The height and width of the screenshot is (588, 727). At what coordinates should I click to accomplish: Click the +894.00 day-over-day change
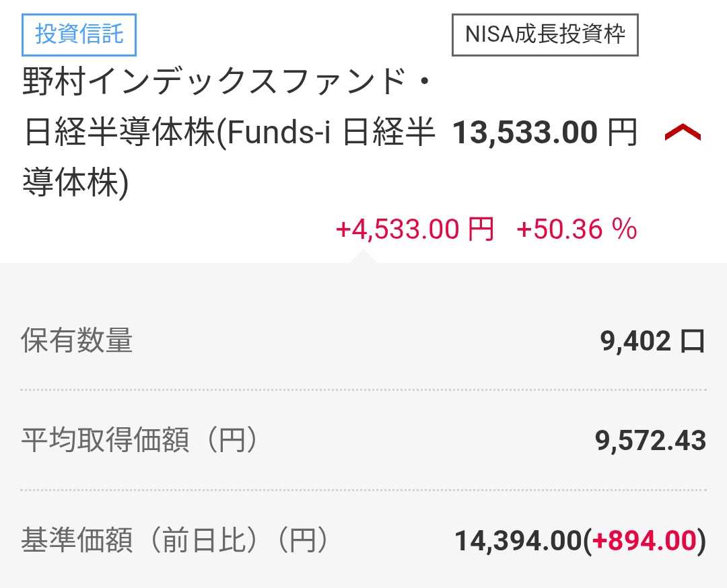point(644,541)
